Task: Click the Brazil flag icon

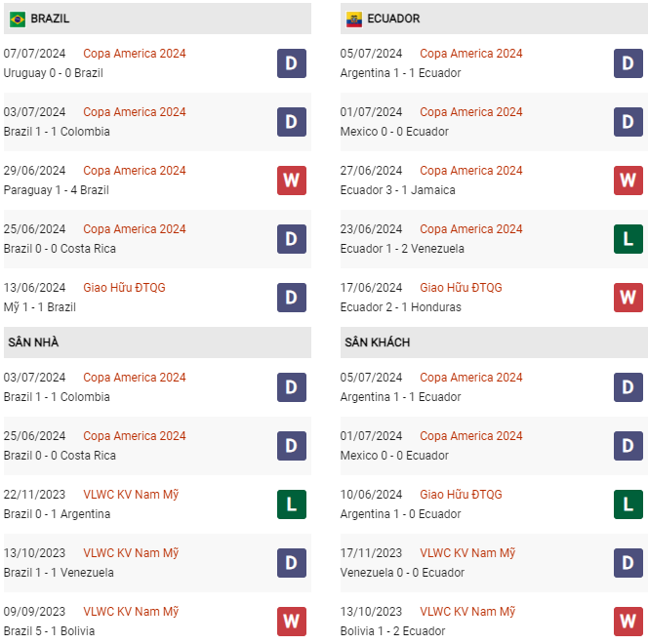Action: tap(18, 19)
